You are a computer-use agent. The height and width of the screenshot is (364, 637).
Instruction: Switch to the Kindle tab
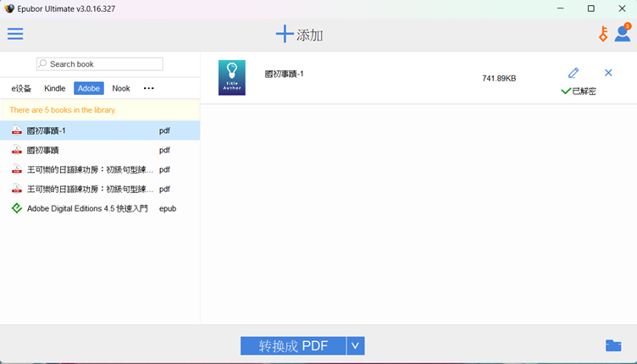tap(55, 89)
